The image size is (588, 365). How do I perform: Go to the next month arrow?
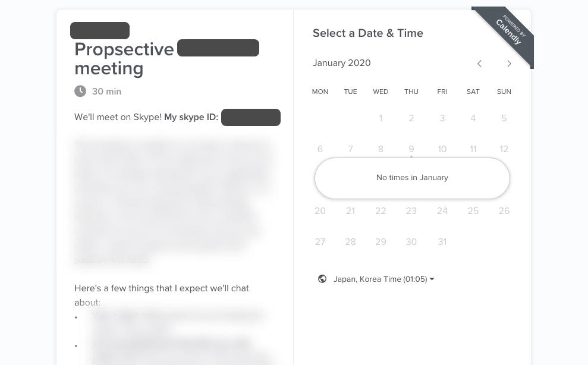509,64
